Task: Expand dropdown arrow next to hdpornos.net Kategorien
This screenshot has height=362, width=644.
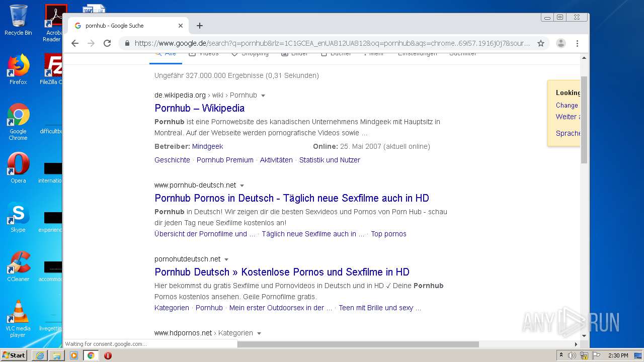Action: 259,333
